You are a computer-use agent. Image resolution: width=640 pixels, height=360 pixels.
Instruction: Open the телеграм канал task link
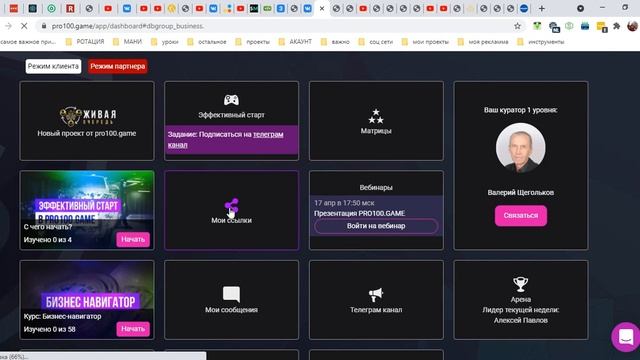[x=225, y=140]
